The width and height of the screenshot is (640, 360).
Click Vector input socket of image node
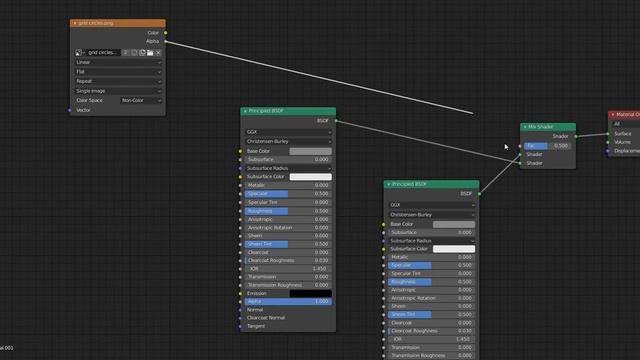70,110
